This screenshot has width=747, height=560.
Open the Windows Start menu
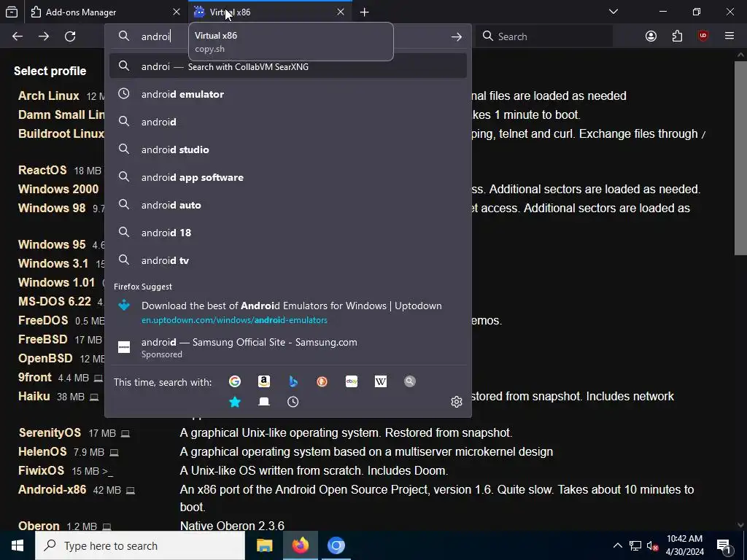[18, 545]
